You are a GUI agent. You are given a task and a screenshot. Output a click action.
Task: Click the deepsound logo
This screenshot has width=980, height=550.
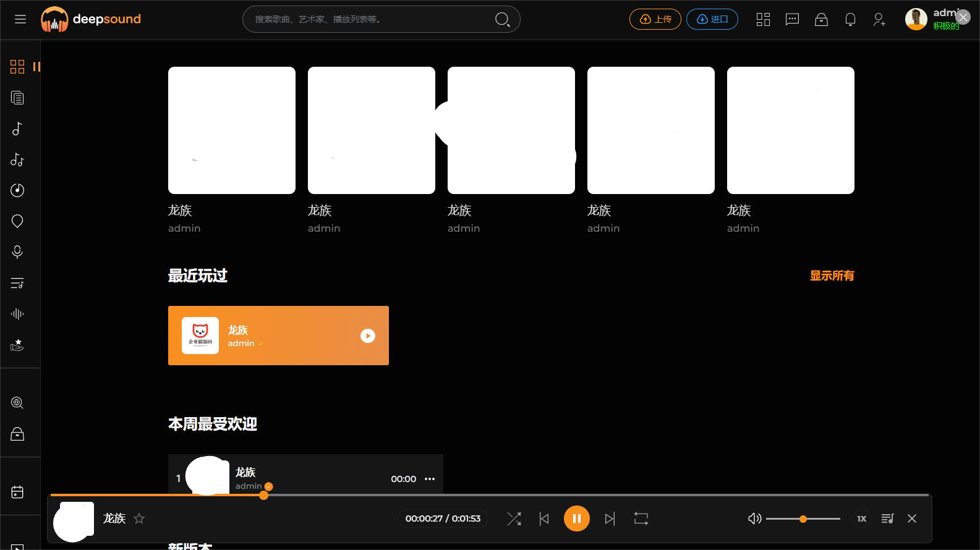tap(91, 19)
